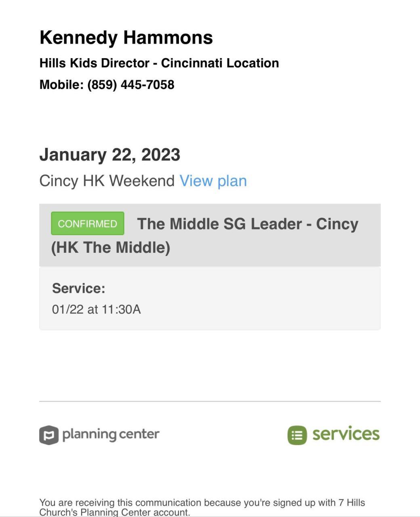Click the Church's Planning Center account text

coord(115,513)
